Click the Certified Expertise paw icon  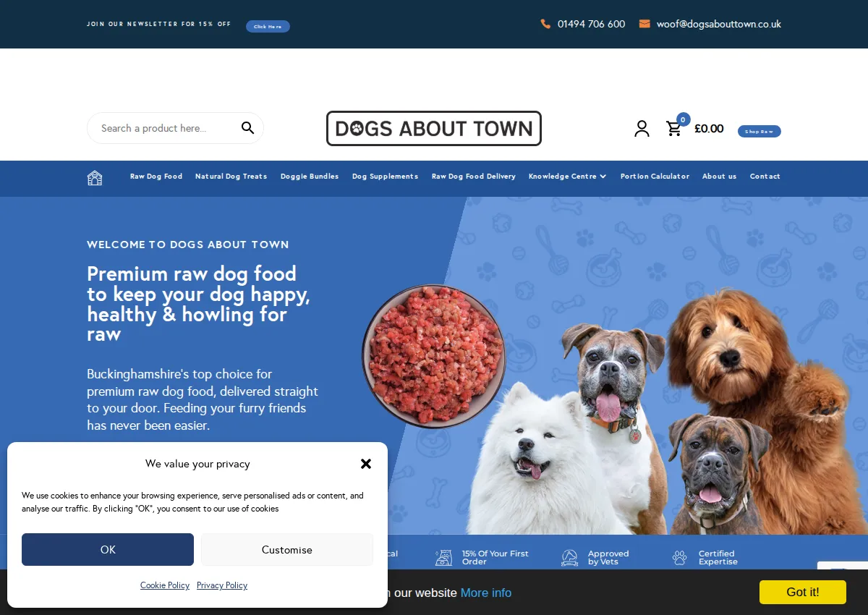tap(680, 558)
